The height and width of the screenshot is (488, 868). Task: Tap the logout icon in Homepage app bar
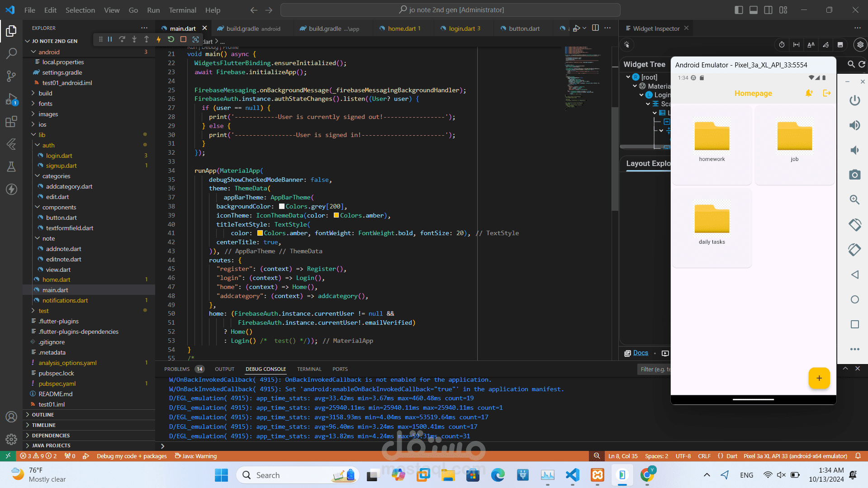[x=827, y=93]
